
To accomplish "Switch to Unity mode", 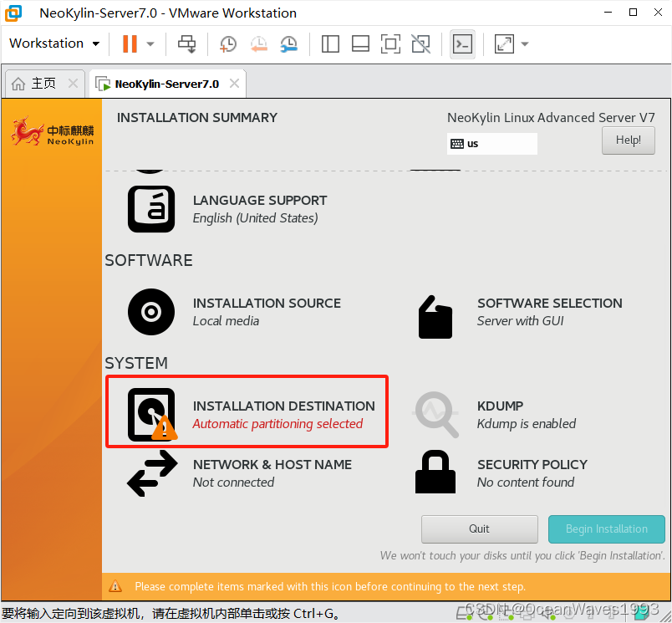I will pyautogui.click(x=421, y=43).
